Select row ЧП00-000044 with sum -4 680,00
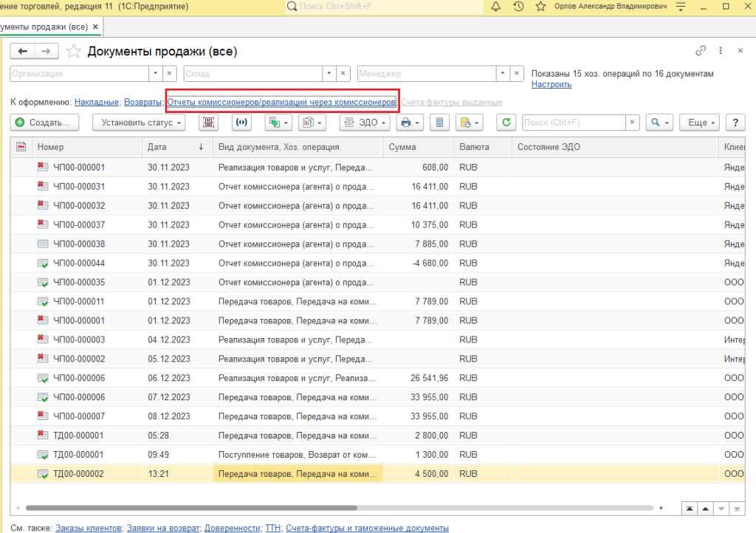The image size is (756, 533). (x=377, y=263)
